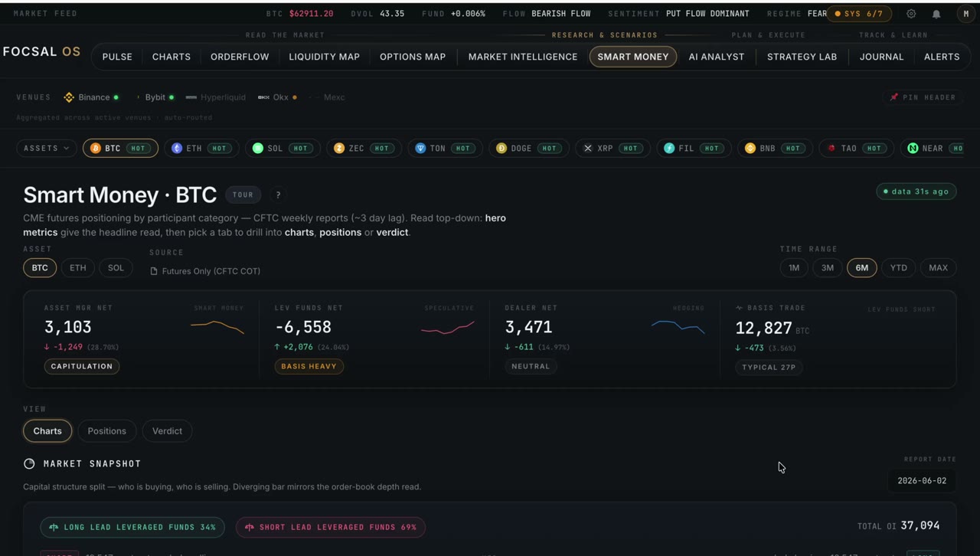This screenshot has width=980, height=556.
Task: Select the TAO HOT asset chip
Action: point(856,149)
